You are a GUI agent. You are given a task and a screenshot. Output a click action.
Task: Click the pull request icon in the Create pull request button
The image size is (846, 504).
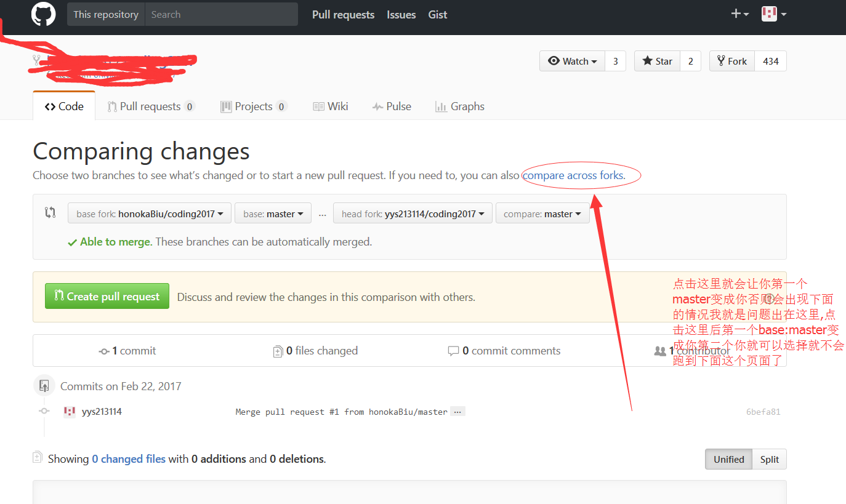point(59,295)
